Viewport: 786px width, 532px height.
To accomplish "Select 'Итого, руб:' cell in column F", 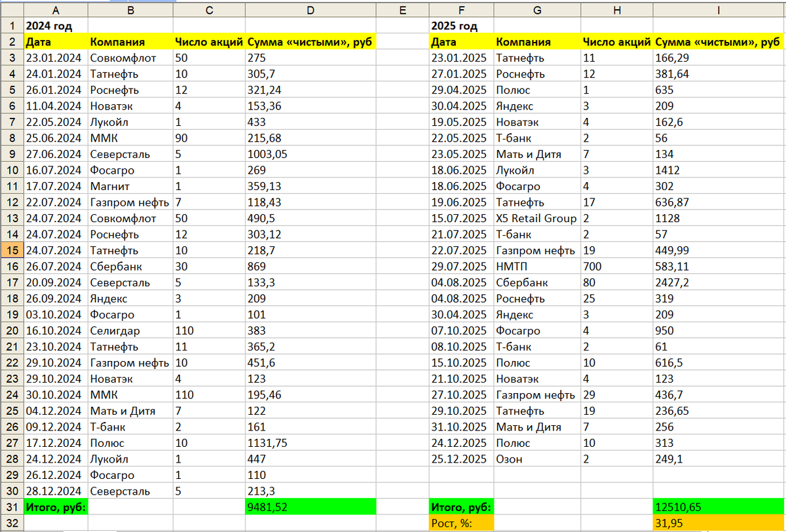I will pyautogui.click(x=461, y=507).
